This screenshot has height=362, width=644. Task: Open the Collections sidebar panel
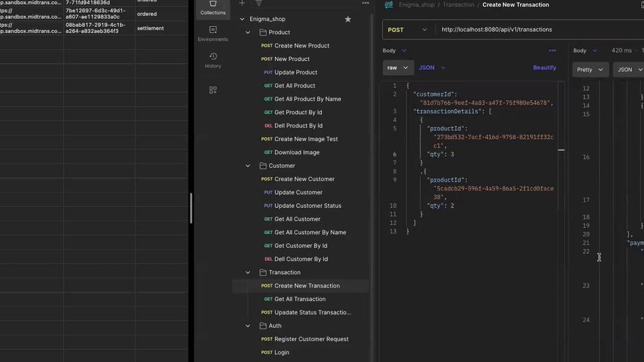tap(213, 8)
